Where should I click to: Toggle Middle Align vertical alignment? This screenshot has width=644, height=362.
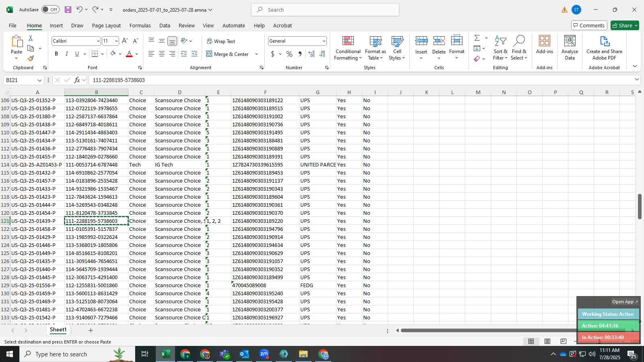click(x=161, y=41)
